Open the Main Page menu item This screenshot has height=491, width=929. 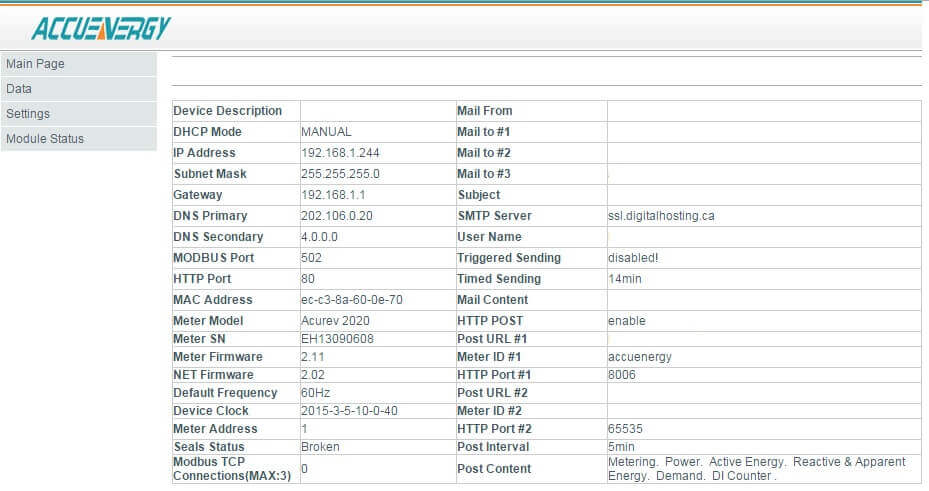36,64
